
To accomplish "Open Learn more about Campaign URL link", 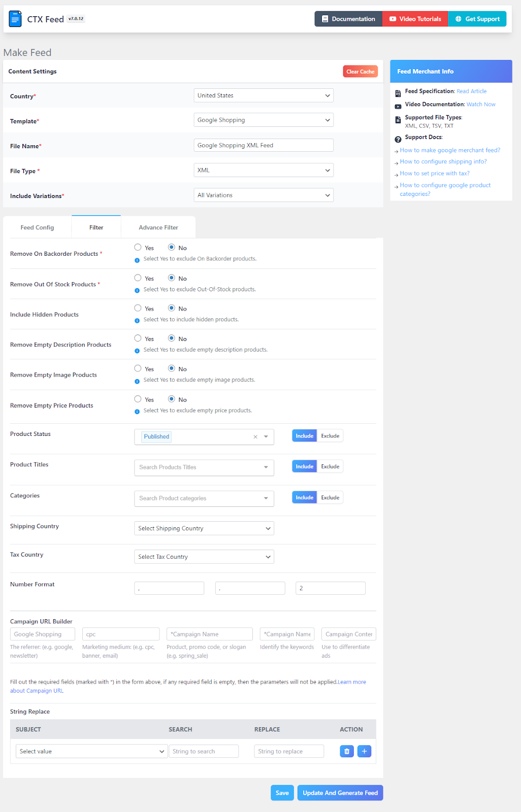I will pos(188,686).
